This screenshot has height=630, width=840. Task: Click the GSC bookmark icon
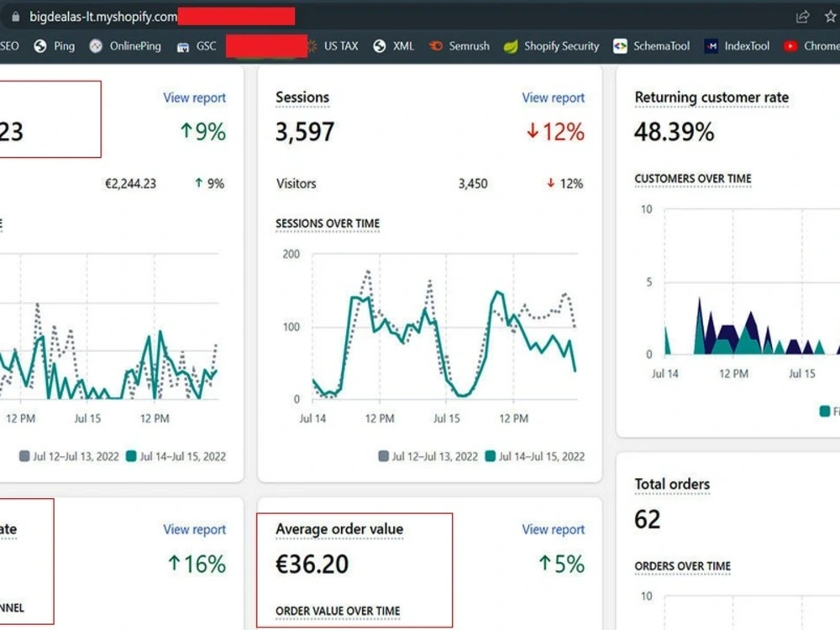[182, 46]
